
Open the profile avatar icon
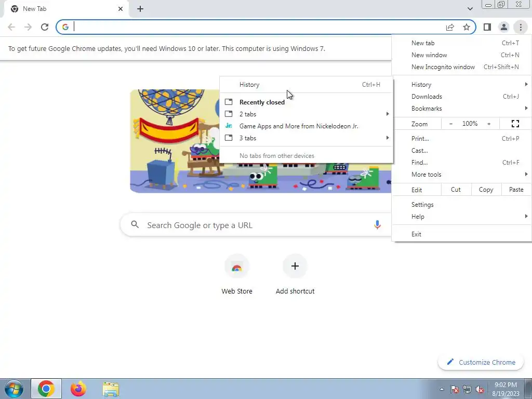[504, 27]
